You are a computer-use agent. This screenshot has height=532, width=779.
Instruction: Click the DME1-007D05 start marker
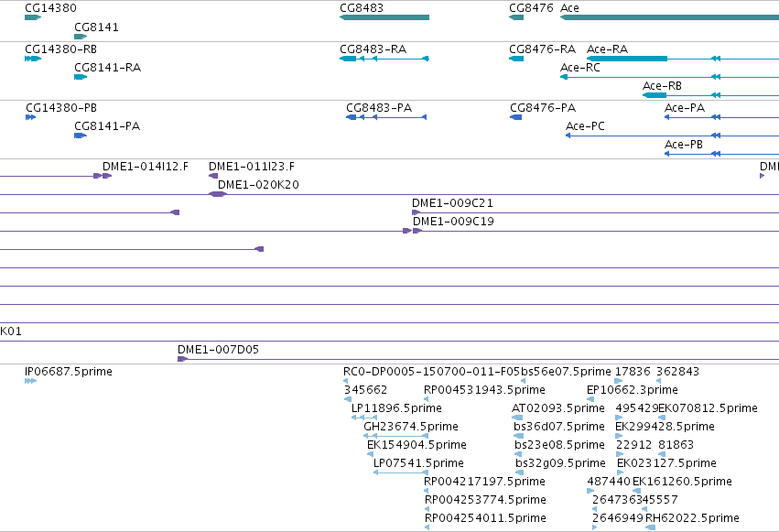[182, 359]
